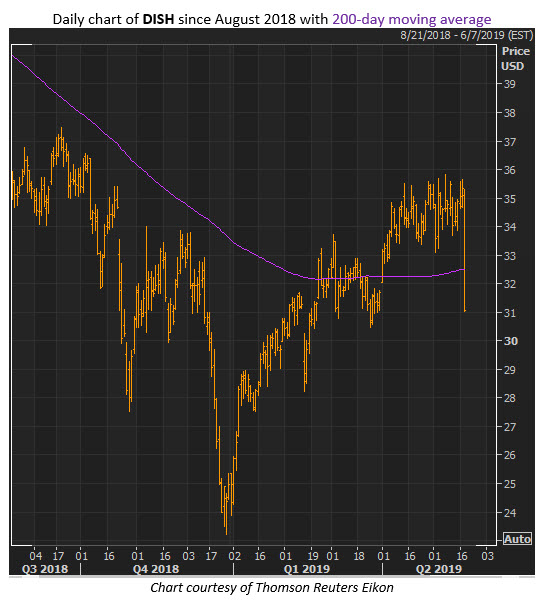Screen dimensions: 543x602
Task: Click the 24 price axis value
Action: [x=510, y=513]
